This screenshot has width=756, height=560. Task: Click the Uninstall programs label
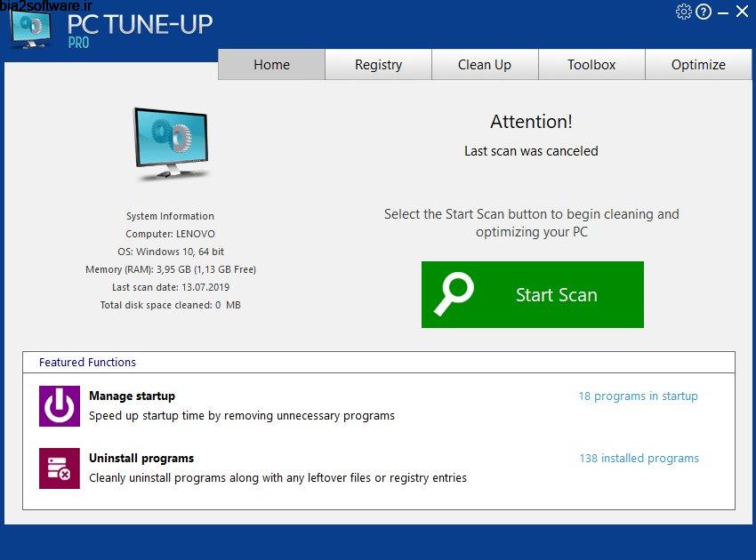coord(141,458)
